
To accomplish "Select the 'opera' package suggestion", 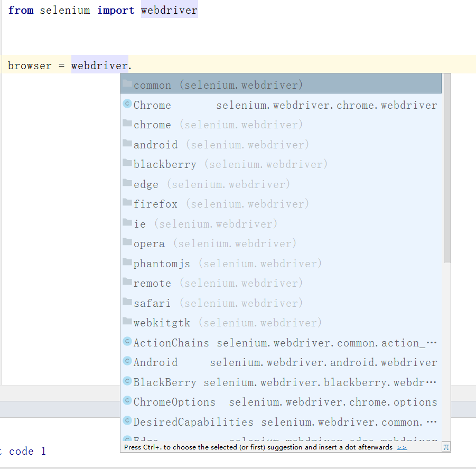I will [x=281, y=243].
